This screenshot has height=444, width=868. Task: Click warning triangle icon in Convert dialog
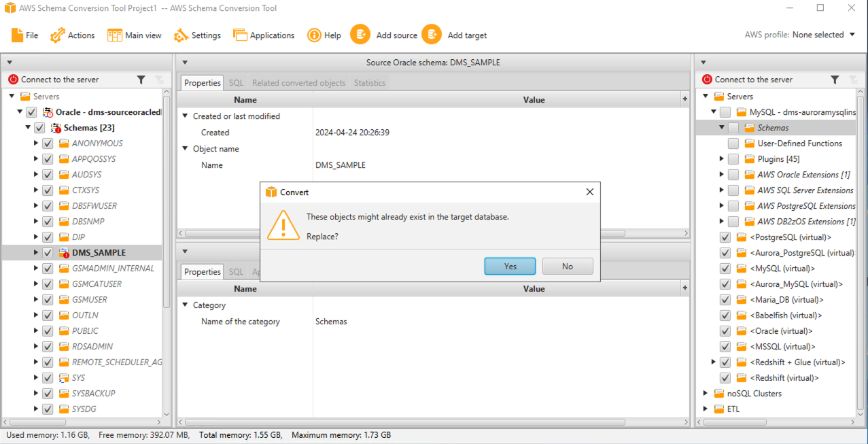tap(283, 224)
